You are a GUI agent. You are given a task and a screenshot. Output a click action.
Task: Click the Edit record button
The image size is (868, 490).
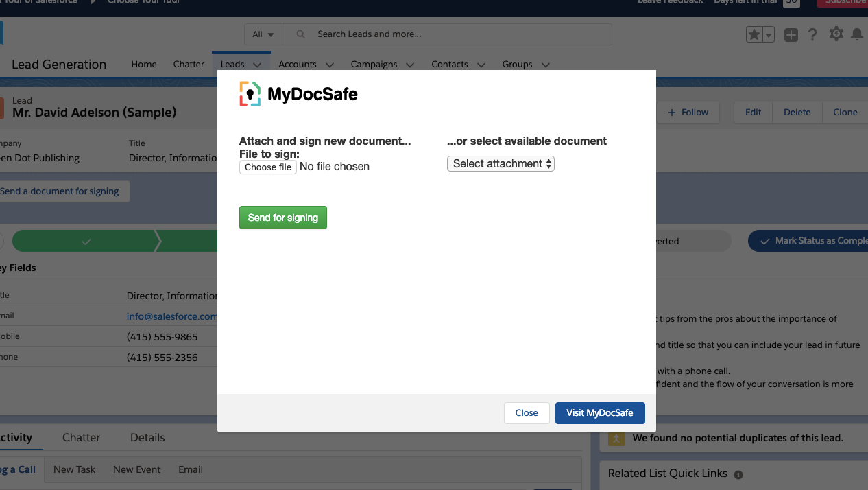753,112
